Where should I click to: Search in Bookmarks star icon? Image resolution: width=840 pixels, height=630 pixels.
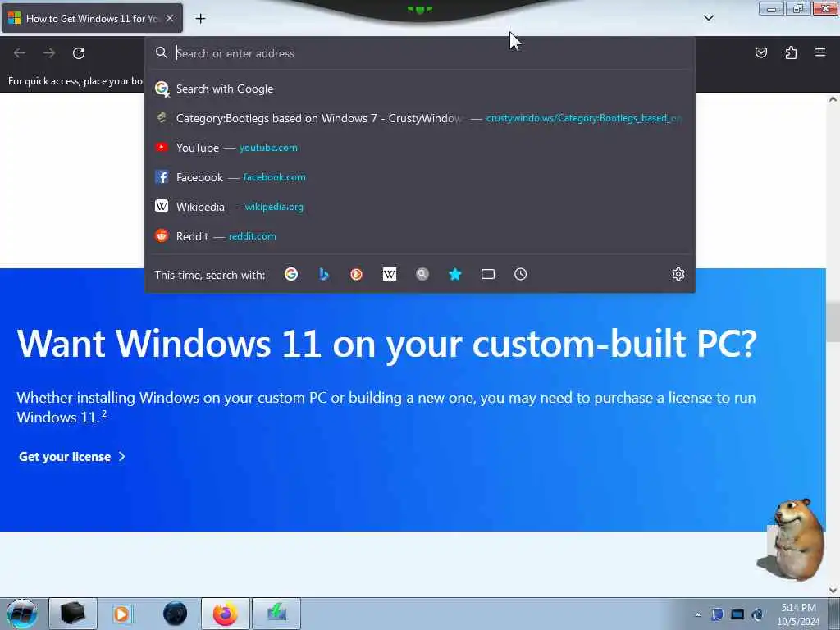tap(454, 274)
